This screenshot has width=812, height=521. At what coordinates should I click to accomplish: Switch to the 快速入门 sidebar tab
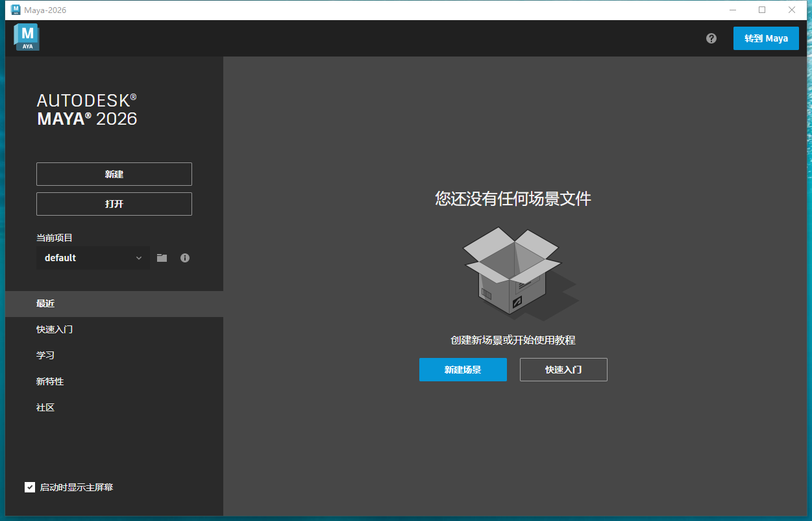click(x=53, y=329)
